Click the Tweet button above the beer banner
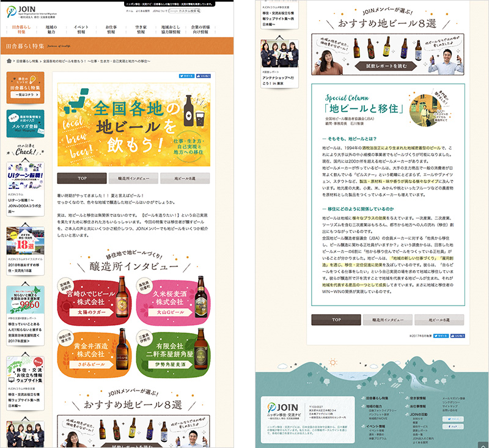489x448 pixels. [187, 76]
